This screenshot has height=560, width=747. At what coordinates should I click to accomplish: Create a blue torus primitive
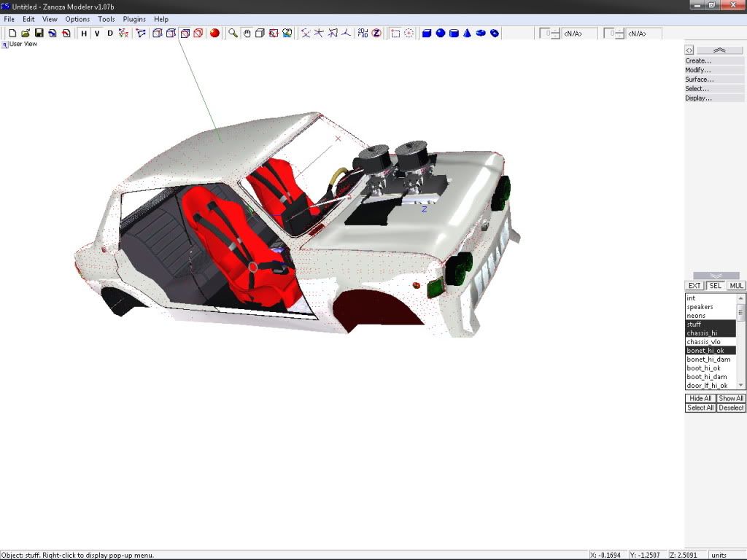point(481,33)
